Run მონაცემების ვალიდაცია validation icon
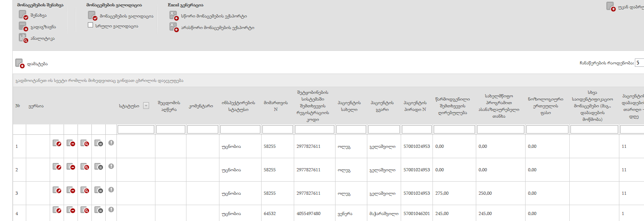Image resolution: width=644 pixels, height=221 pixels. pyautogui.click(x=92, y=16)
